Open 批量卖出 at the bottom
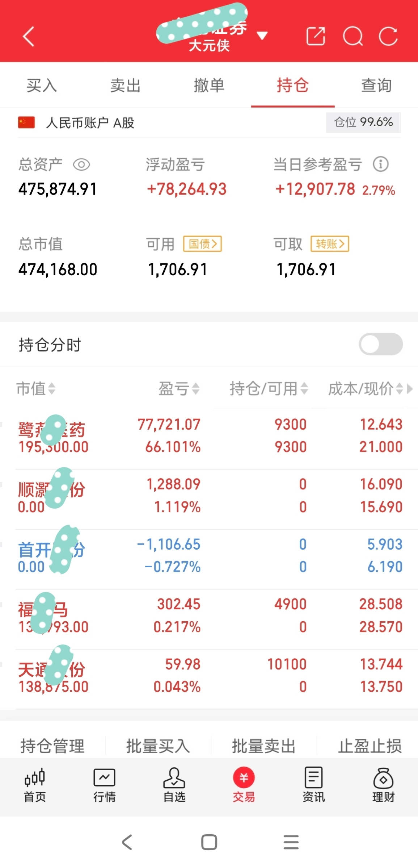418x868 pixels. click(x=263, y=746)
